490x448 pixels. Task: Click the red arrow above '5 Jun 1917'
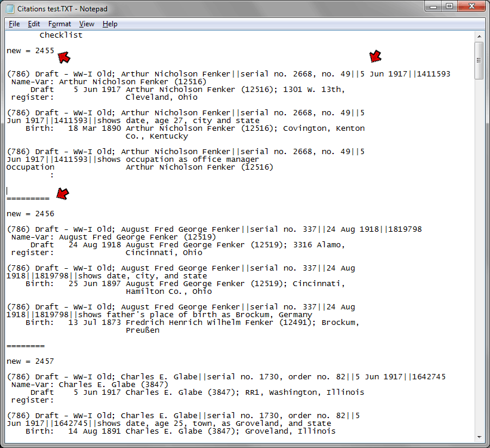pyautogui.click(x=375, y=57)
